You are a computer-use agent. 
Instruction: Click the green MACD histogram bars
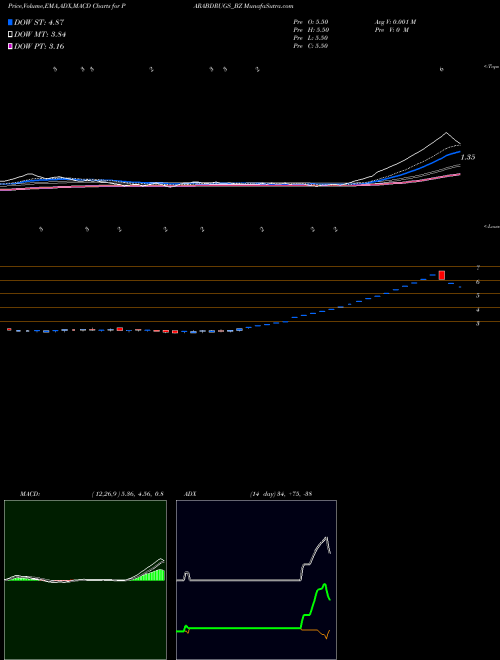coord(151,576)
